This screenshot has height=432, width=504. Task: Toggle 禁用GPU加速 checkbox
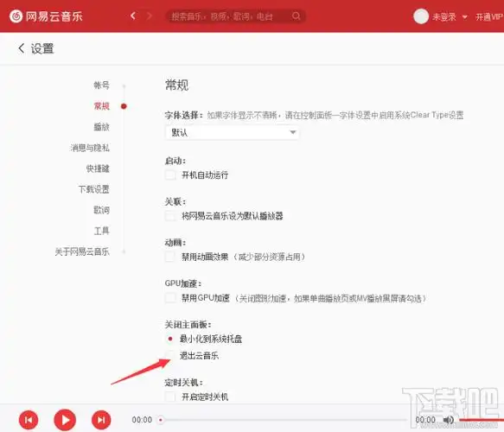pos(170,298)
